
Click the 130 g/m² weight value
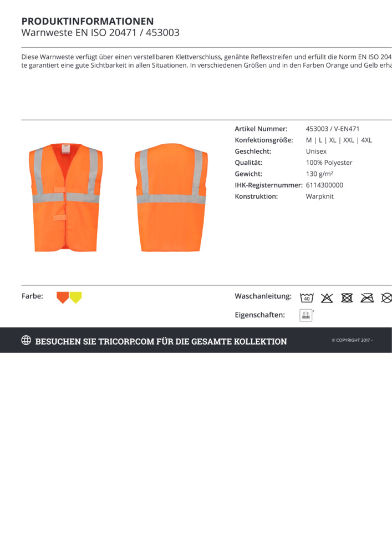point(319,174)
